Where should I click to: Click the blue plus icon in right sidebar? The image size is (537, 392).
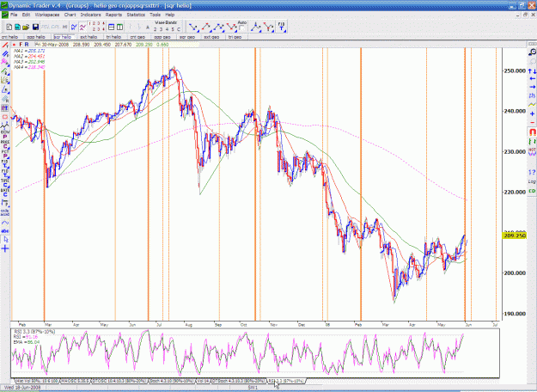coord(532,113)
